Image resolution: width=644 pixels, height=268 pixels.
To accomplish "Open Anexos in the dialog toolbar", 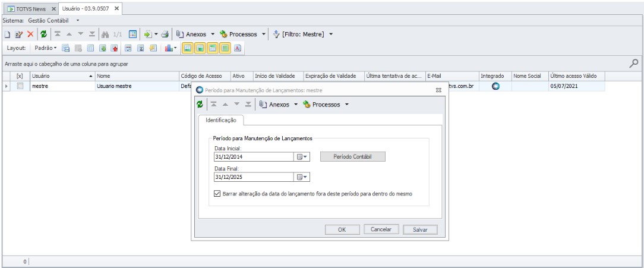I will point(274,105).
